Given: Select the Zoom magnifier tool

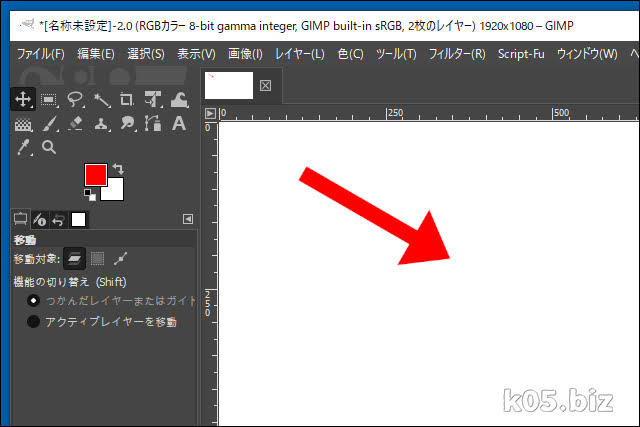Looking at the screenshot, I should click(x=49, y=147).
